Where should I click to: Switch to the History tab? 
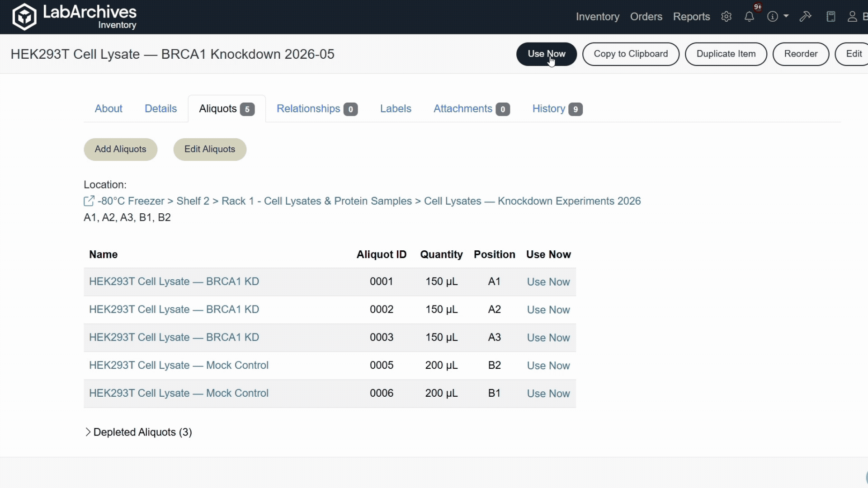tap(557, 109)
